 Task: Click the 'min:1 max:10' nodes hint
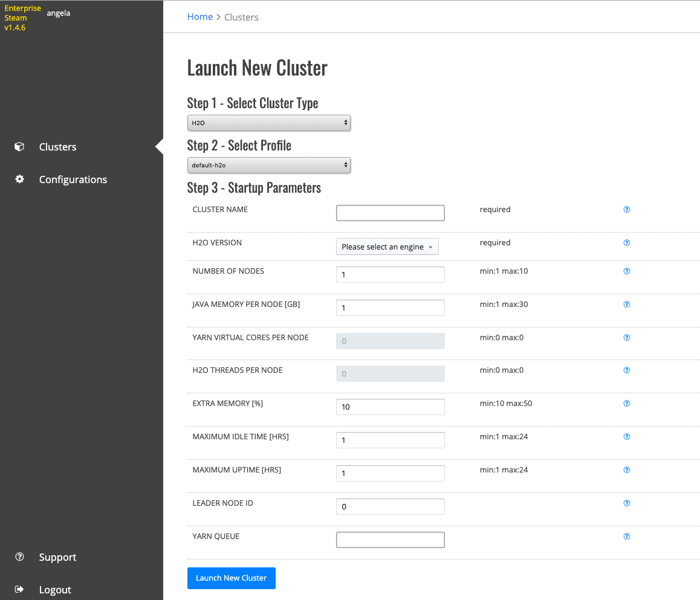click(x=504, y=271)
